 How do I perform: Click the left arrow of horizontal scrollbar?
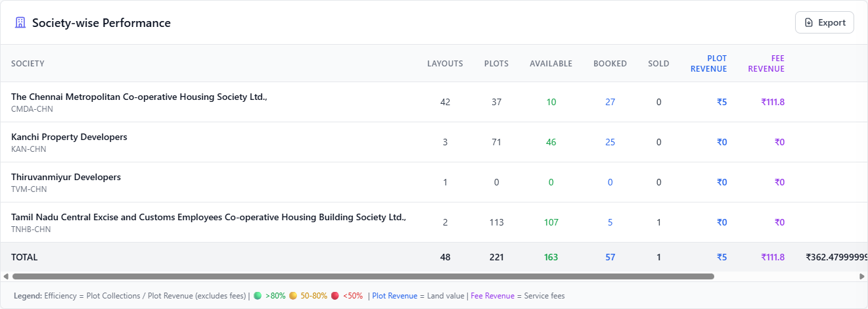6,277
